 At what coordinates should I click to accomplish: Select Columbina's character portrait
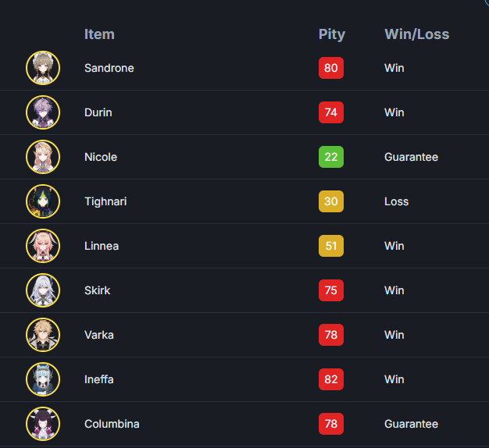click(x=43, y=424)
